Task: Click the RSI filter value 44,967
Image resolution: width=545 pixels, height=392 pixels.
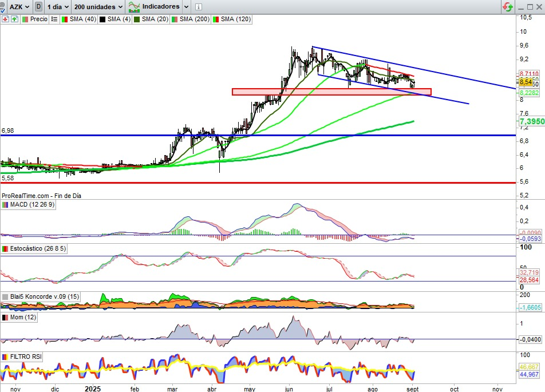Action: click(x=529, y=374)
